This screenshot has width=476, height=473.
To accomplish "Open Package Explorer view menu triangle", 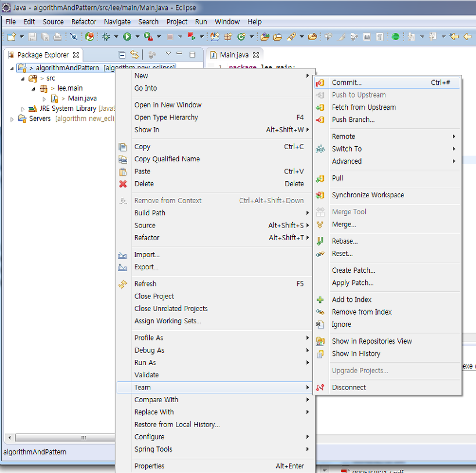I will (x=168, y=53).
